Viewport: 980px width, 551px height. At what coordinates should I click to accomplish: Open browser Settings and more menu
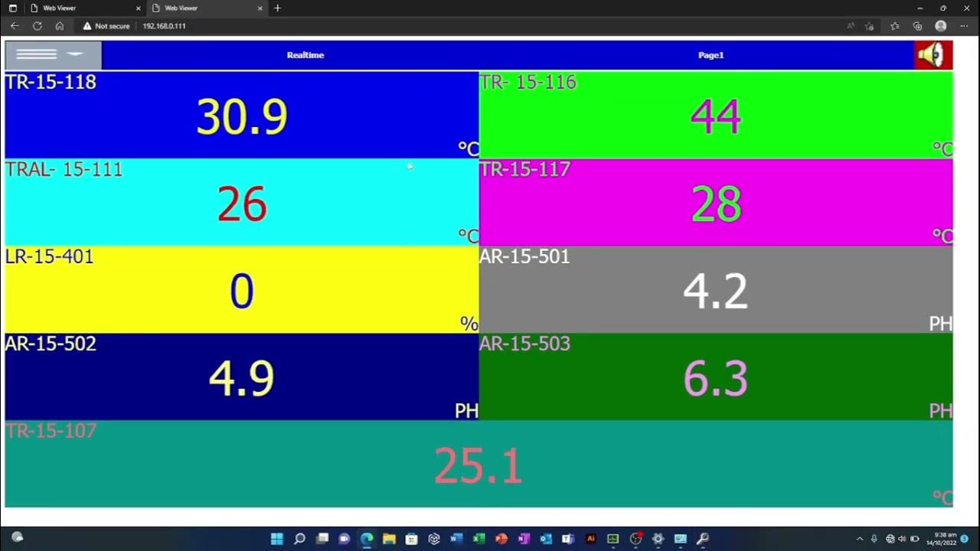964,26
